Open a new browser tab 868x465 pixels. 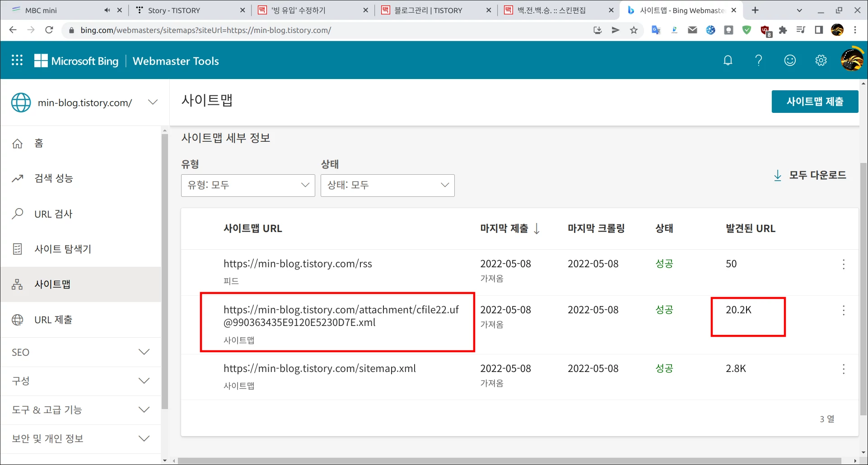(755, 10)
